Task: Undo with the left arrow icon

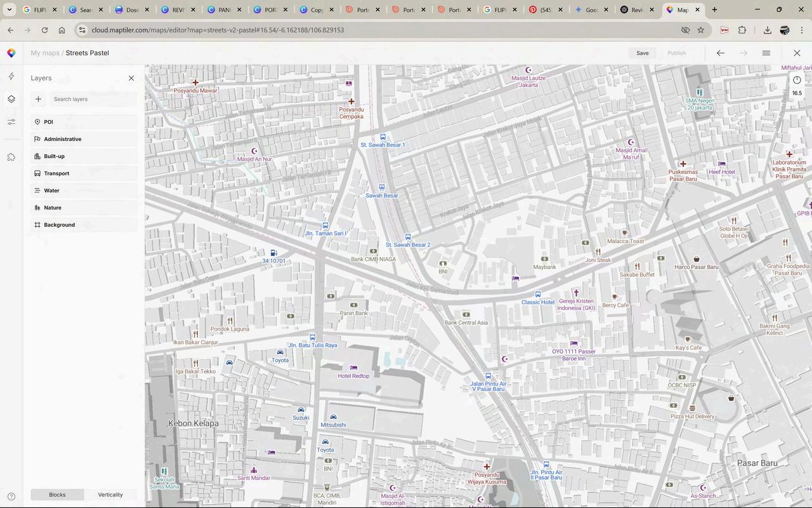Action: 720,53
